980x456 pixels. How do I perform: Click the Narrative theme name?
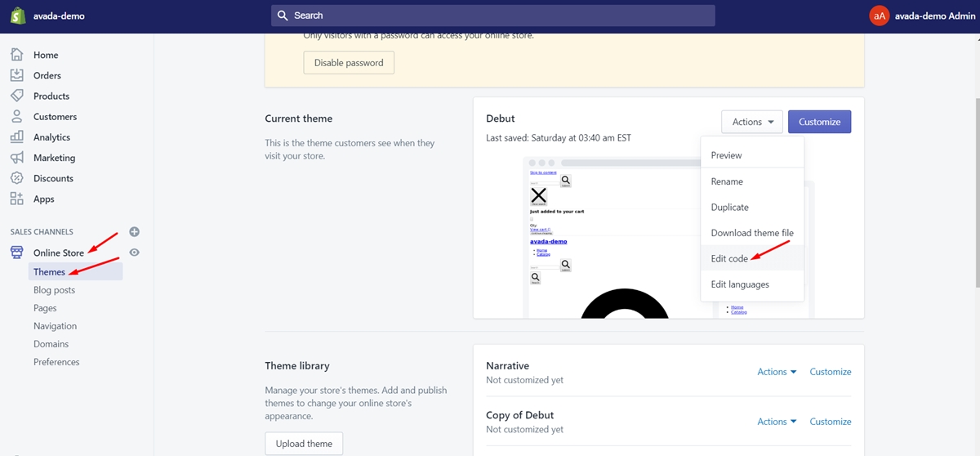point(507,365)
